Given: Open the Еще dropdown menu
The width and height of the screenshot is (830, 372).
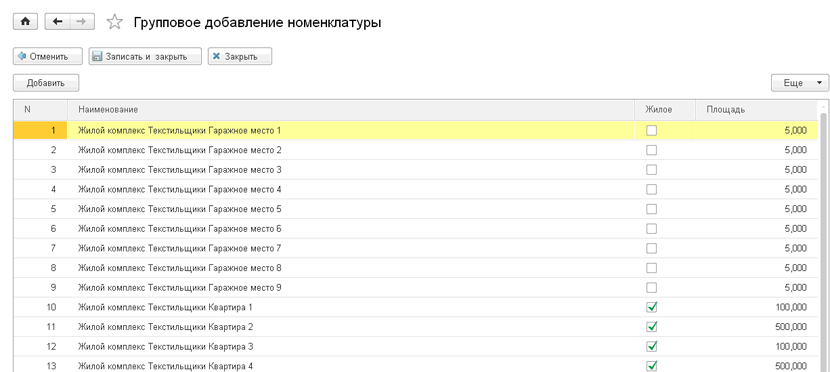Looking at the screenshot, I should [x=800, y=83].
